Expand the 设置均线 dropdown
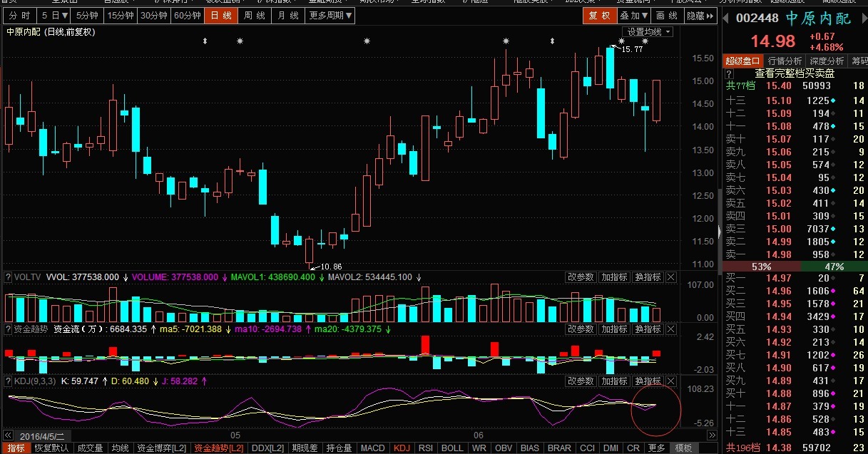The image size is (868, 454). click(x=649, y=32)
